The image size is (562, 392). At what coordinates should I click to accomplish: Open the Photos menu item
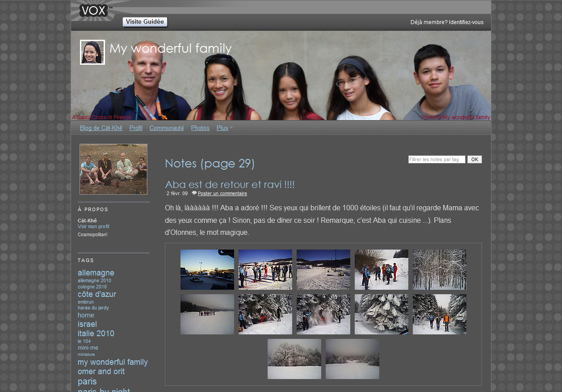tap(200, 128)
